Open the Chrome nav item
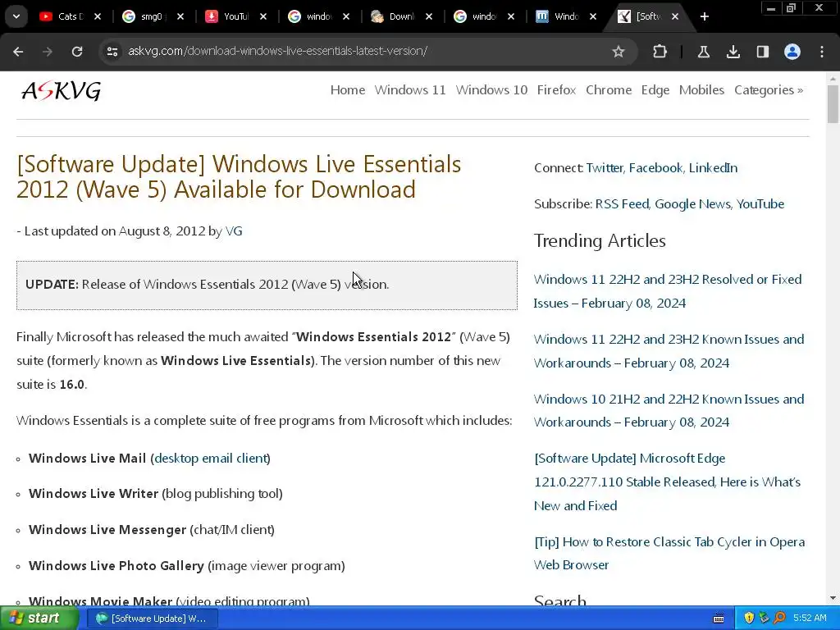This screenshot has height=630, width=840. tap(609, 90)
